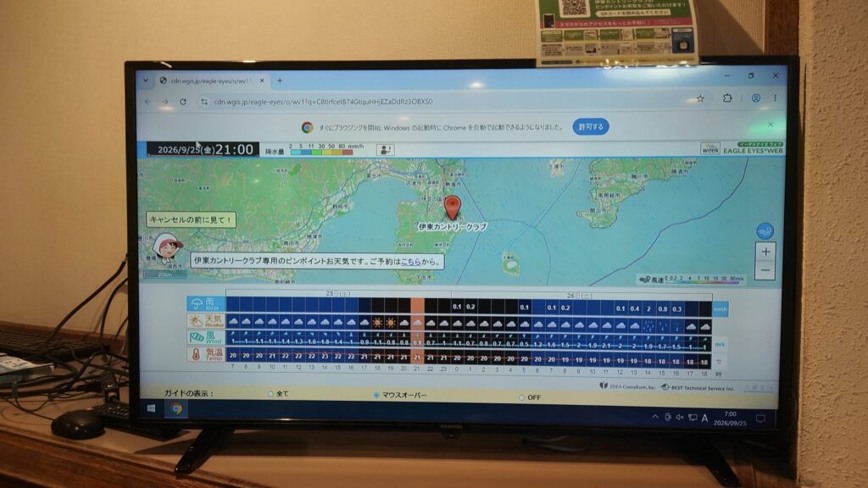The image size is (868, 488).
Task: Select the 全て guide radio button
Action: [x=270, y=394]
